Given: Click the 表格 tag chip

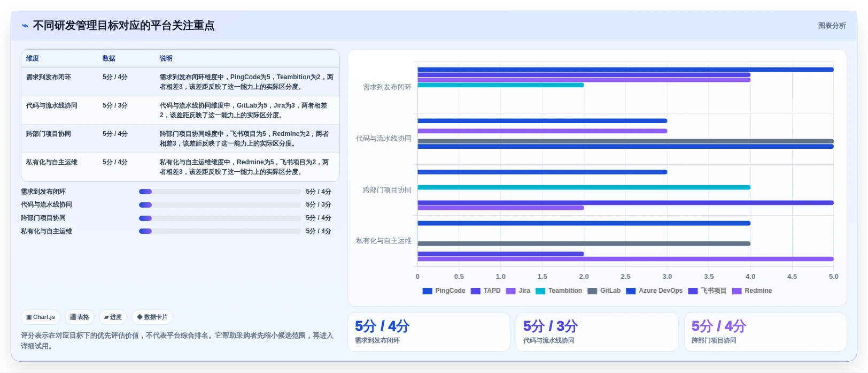Looking at the screenshot, I should [x=80, y=317].
